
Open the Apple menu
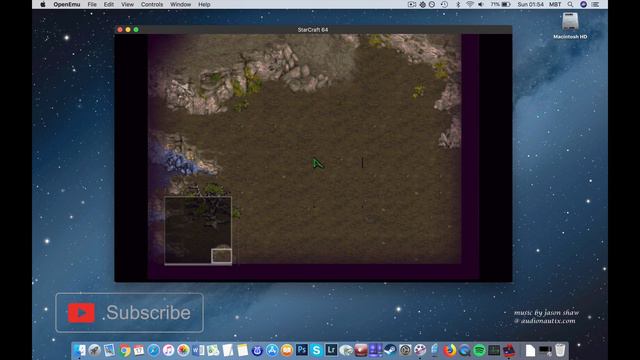pos(43,4)
